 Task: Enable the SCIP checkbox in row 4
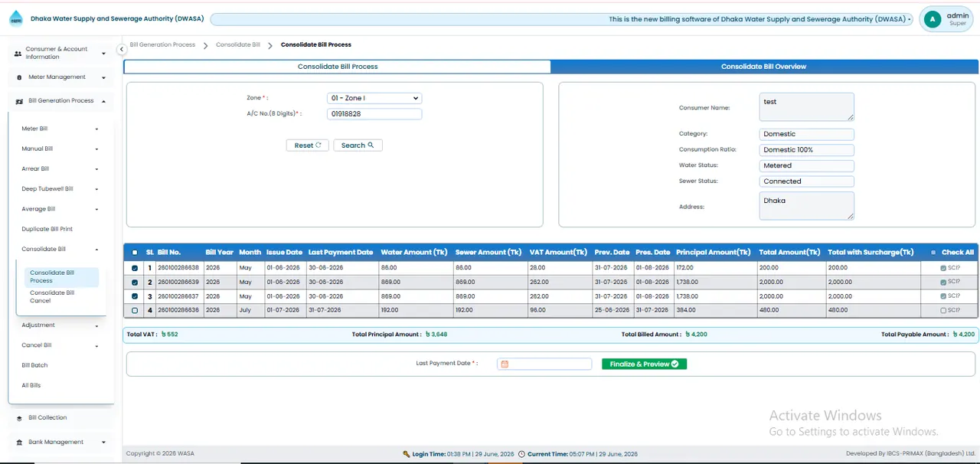[x=943, y=310]
